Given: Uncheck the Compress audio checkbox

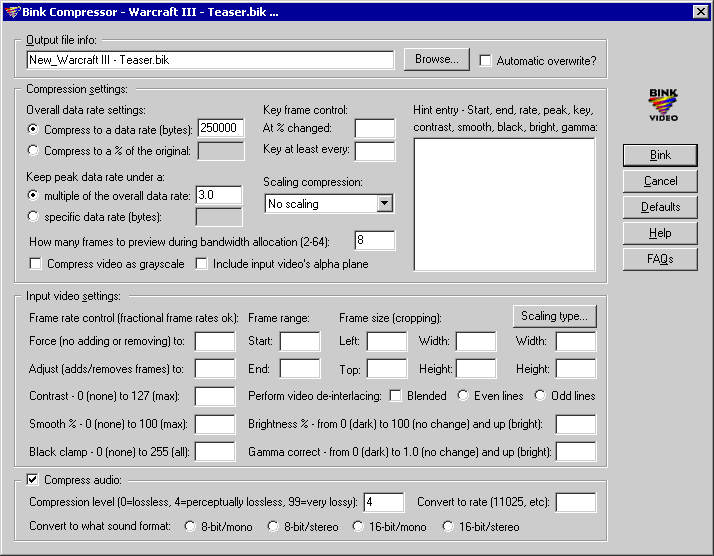Looking at the screenshot, I should (x=32, y=479).
